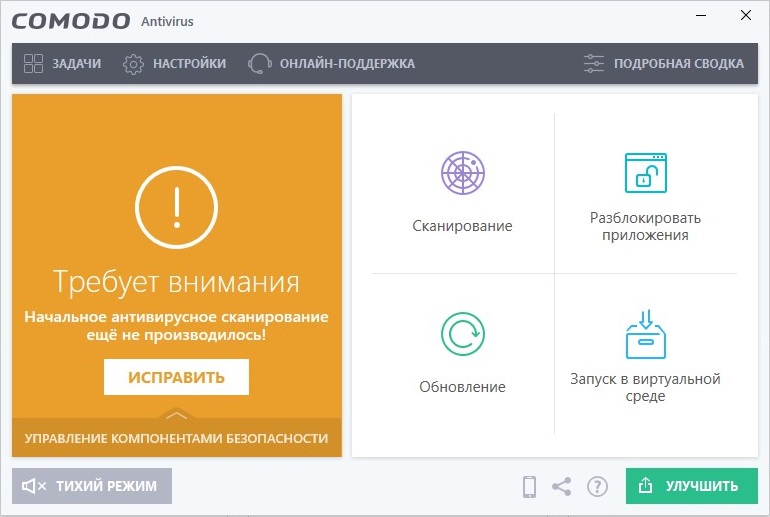Image resolution: width=770 pixels, height=517 pixels.
Task: Click the share icon in bottom bar
Action: pos(562,487)
